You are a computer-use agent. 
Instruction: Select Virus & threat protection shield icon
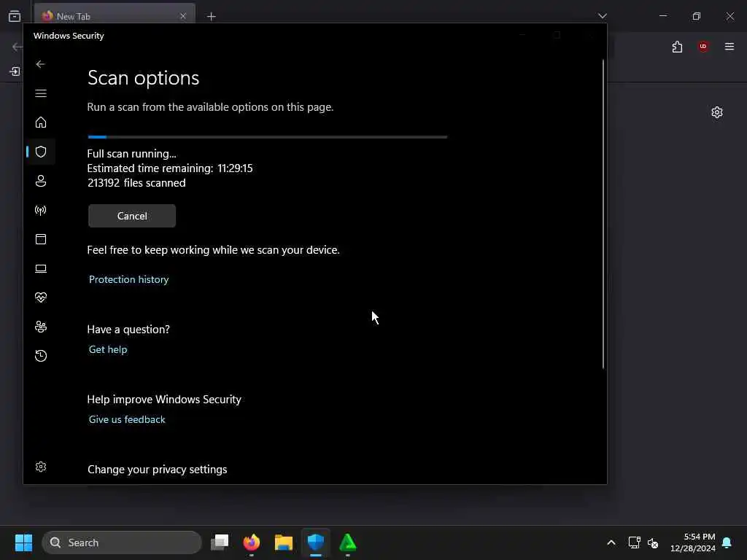(41, 152)
